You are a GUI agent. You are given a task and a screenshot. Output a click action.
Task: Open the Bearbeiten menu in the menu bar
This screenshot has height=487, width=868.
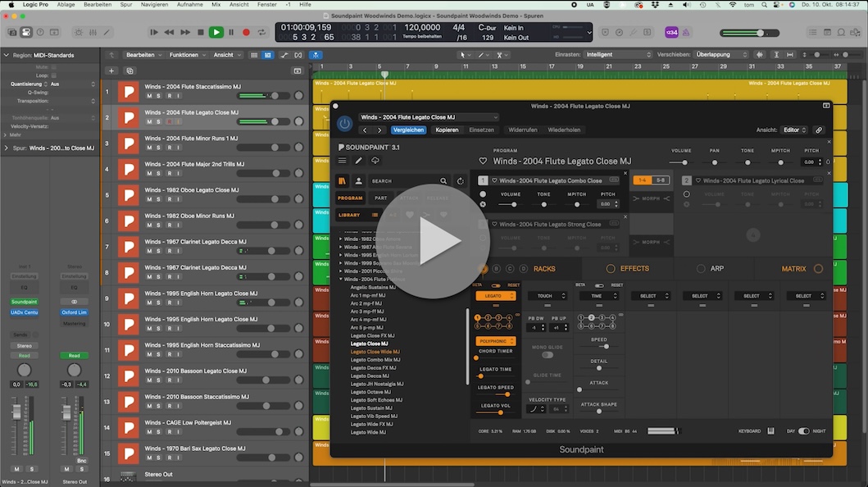pos(98,4)
